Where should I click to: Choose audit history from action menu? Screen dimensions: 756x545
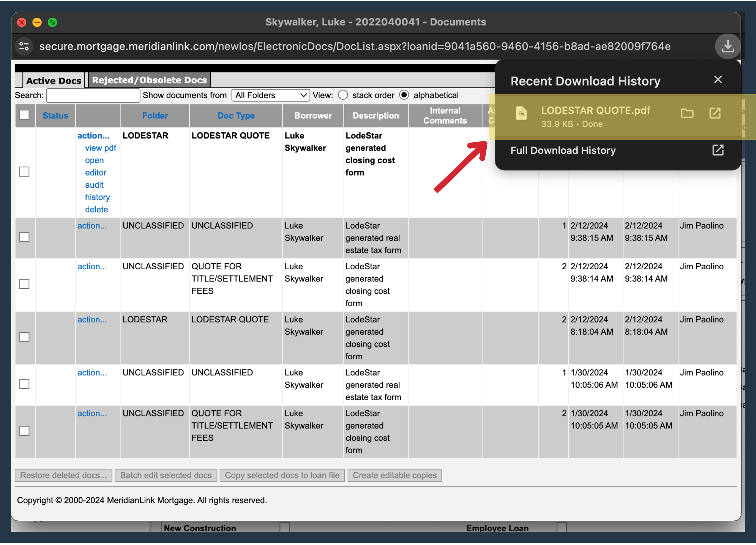tap(97, 191)
